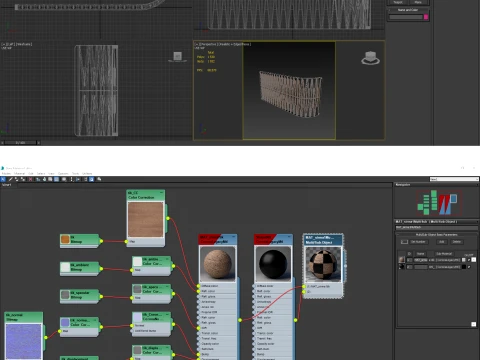This screenshot has height=360, width=480.
Task: Click the wood sub-material thumbnail in row one
Action: 402,259
